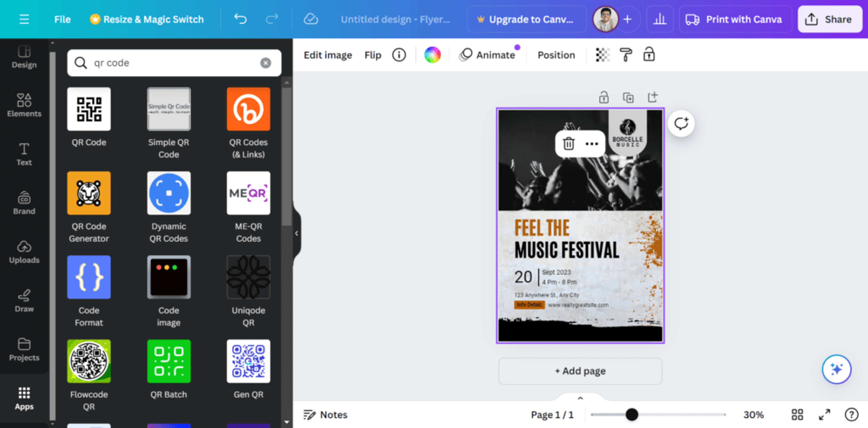Open more options for the selected element
The image size is (868, 428).
coord(592,144)
